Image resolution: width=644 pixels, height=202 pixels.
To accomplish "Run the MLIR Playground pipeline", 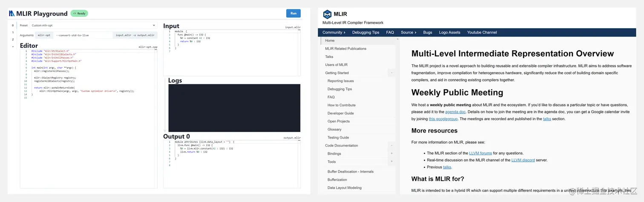I will pos(293,13).
